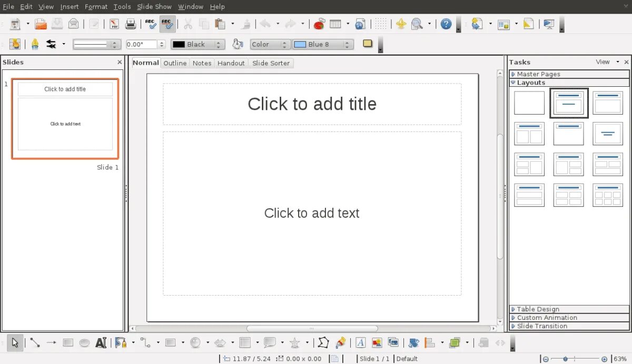This screenshot has height=364, width=632.
Task: Click the Line style pen icon
Action: click(x=35, y=44)
